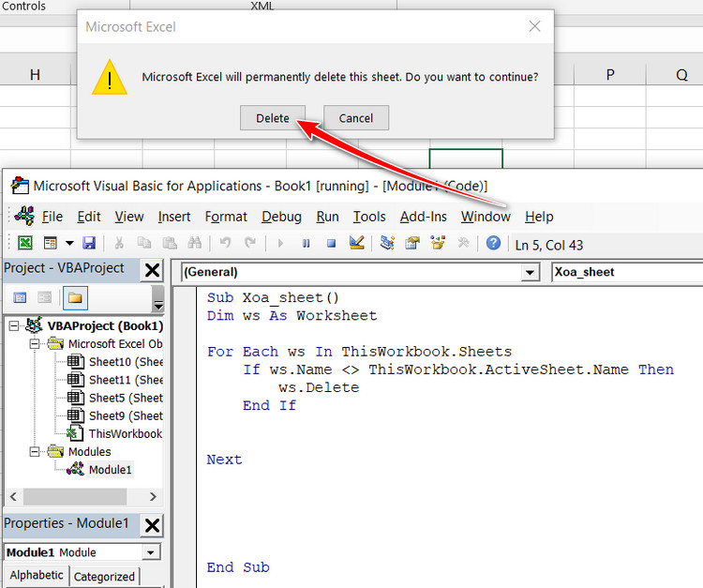
Task: Open the Debug menu
Action: tap(281, 217)
